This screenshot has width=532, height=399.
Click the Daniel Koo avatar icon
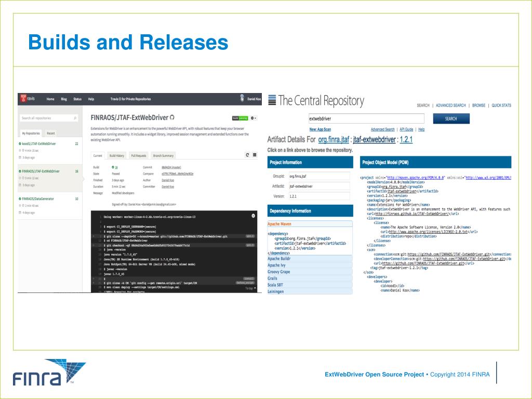coord(242,98)
